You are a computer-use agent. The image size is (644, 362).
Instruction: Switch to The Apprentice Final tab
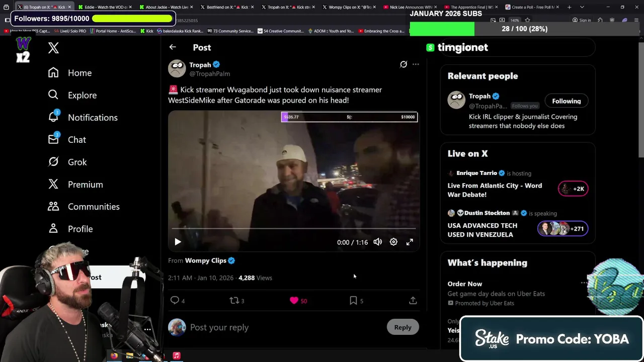coord(470,7)
